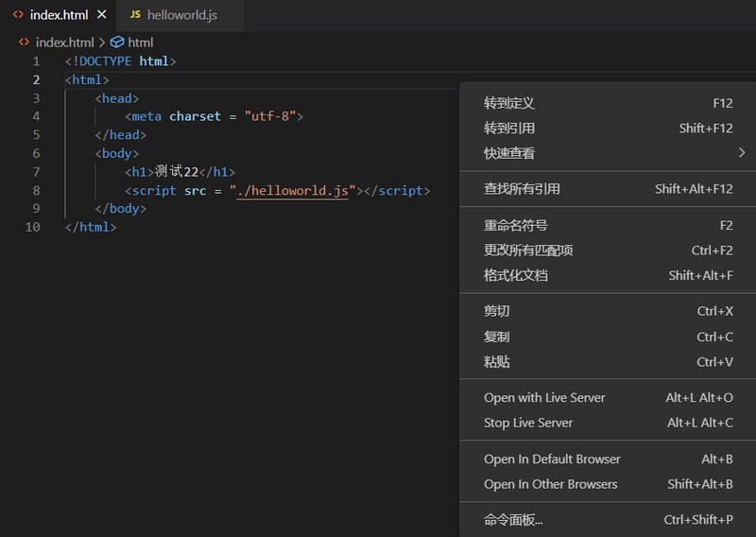Click the closing </head> tag

pyautogui.click(x=121, y=134)
